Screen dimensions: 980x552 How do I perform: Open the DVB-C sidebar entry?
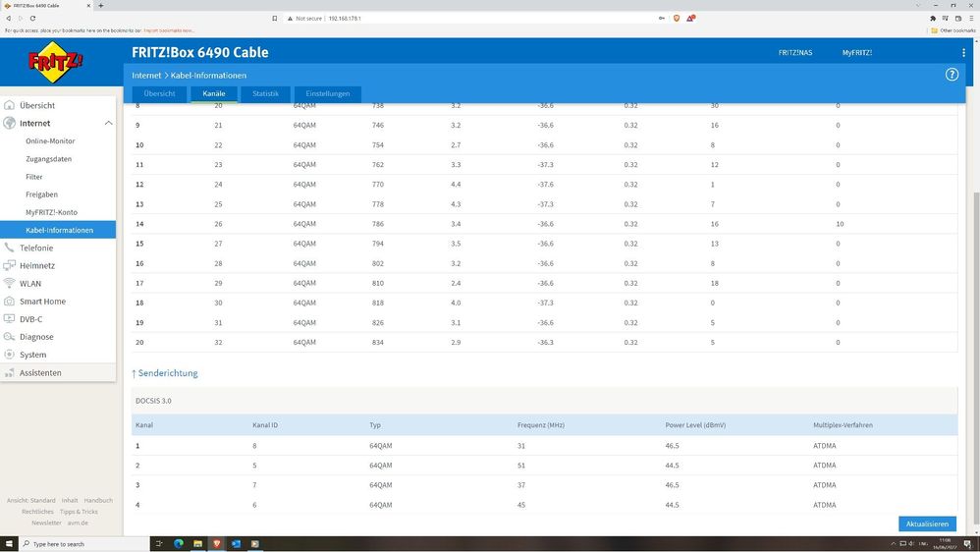pos(30,319)
